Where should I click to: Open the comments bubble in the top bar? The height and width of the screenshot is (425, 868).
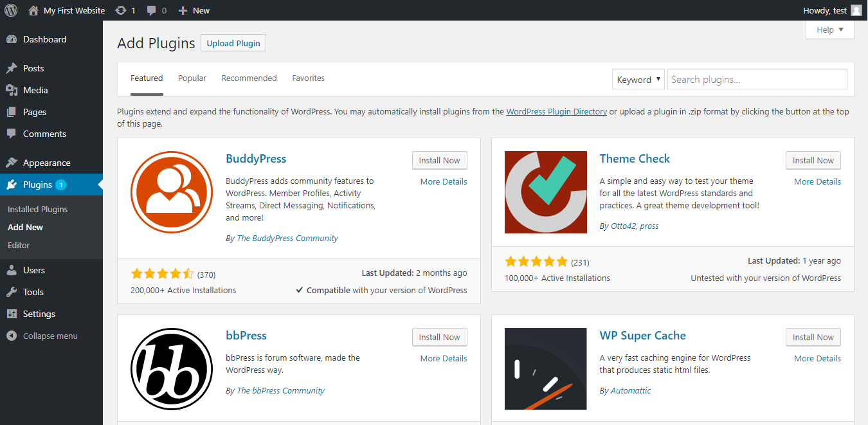(x=156, y=10)
